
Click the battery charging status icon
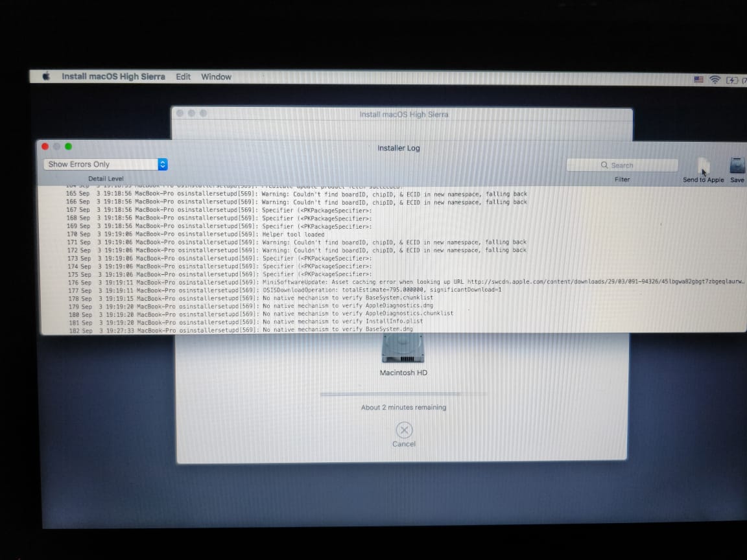pyautogui.click(x=731, y=80)
